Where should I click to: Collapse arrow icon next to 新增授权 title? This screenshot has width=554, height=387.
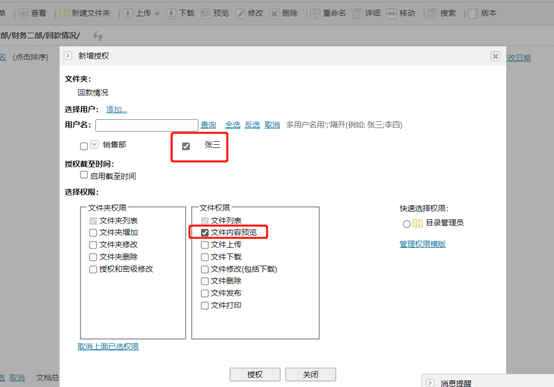(x=68, y=56)
